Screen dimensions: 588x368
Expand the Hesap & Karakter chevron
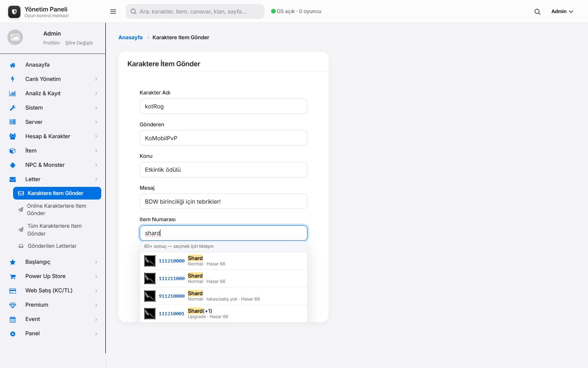tap(96, 137)
